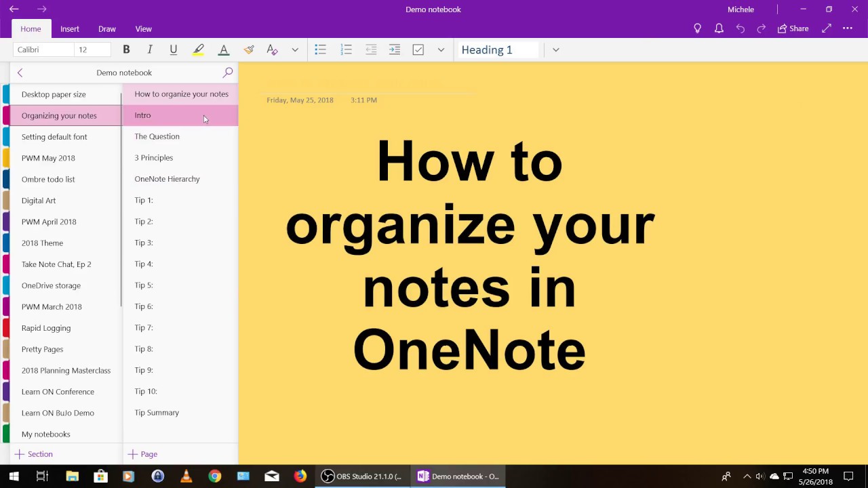Open the Rapid Logging section
This screenshot has height=488, width=868.
pyautogui.click(x=65, y=328)
